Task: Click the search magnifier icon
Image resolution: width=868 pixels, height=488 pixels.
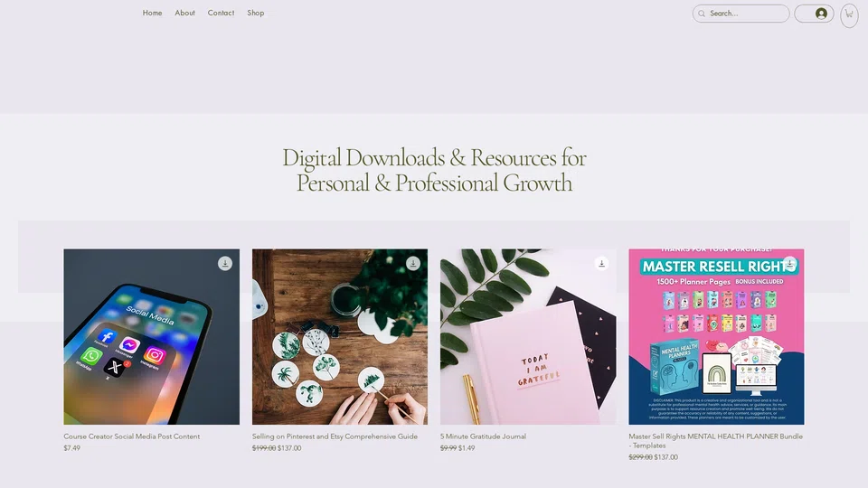Action: 702,14
